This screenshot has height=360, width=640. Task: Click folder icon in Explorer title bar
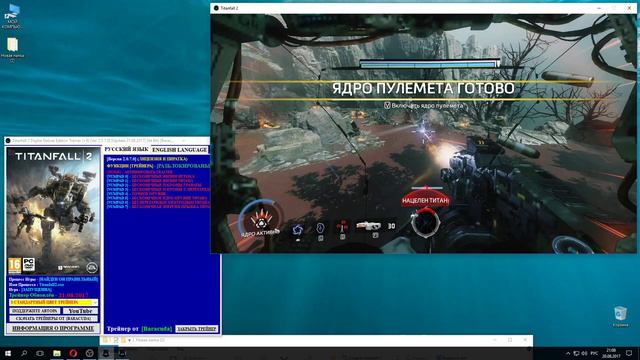pos(105,340)
